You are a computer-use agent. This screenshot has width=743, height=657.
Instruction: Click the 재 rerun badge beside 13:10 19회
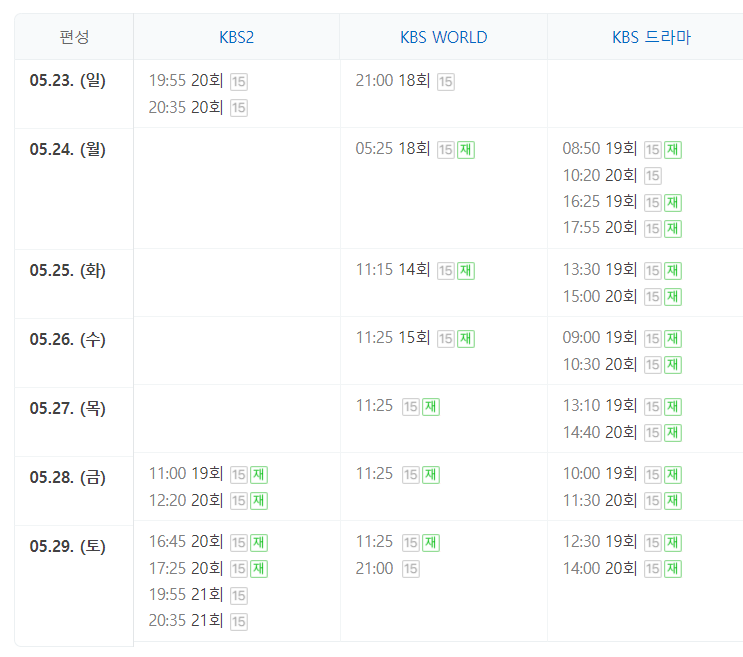click(673, 406)
